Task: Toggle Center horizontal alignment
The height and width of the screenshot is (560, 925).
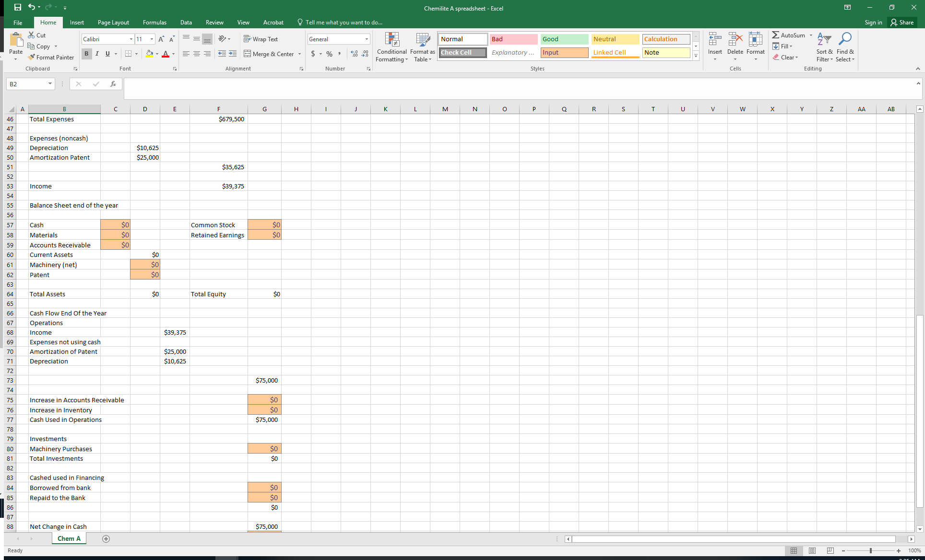Action: 197,54
